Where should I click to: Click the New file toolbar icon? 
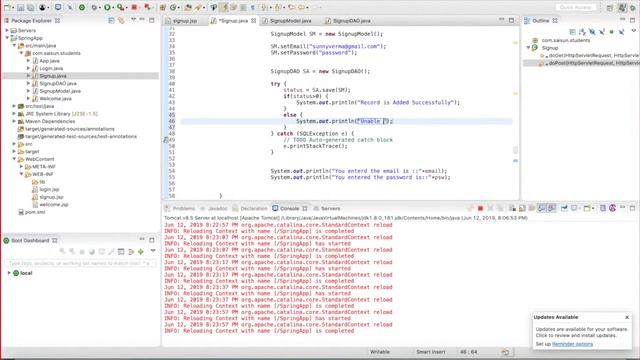coord(7,7)
